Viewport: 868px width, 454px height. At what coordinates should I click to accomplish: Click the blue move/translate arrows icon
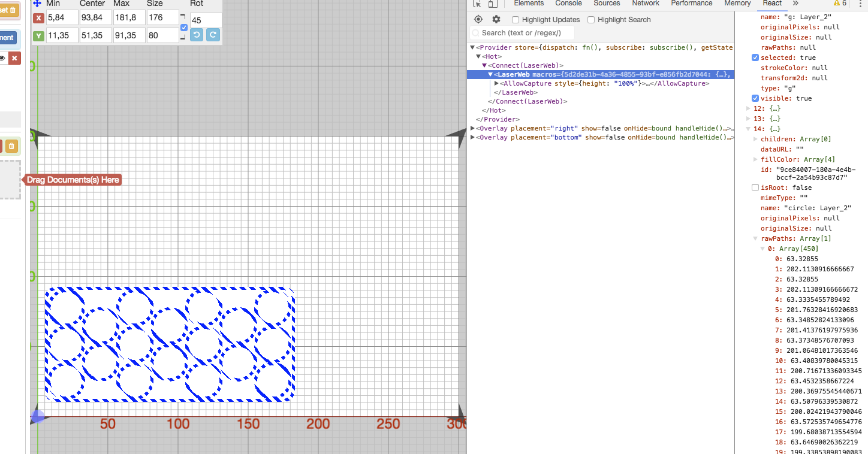[37, 3]
